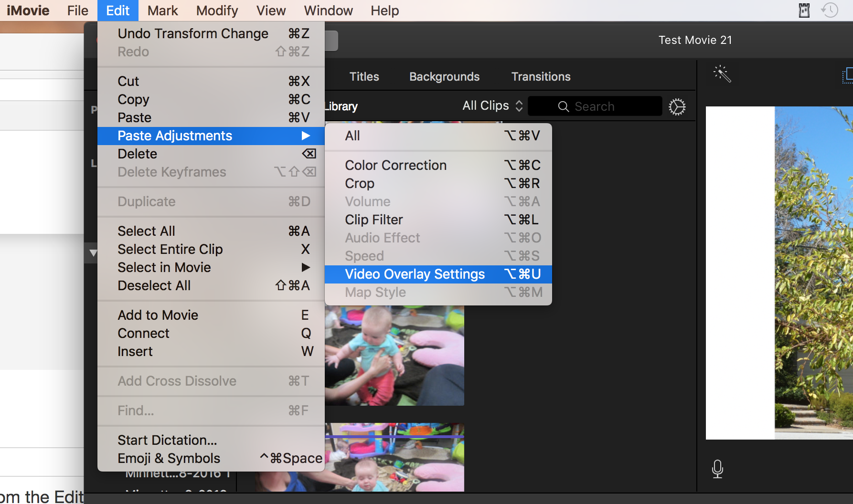Click the search magnifier icon
853x504 pixels.
pyautogui.click(x=564, y=106)
